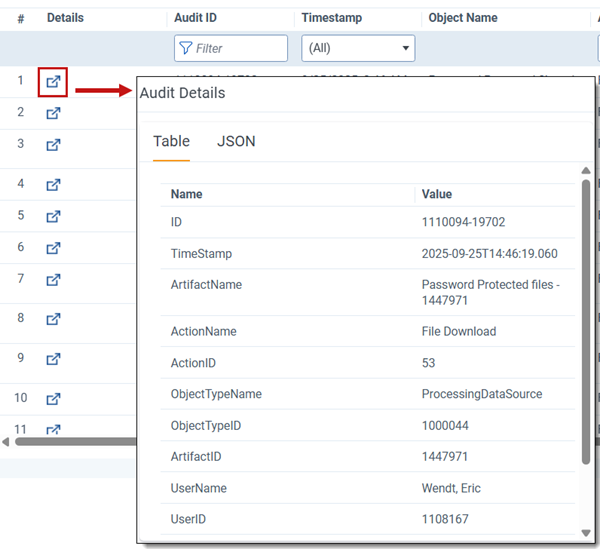The height and width of the screenshot is (549, 600).
Task: Click the Audit Details panel title
Action: (183, 93)
